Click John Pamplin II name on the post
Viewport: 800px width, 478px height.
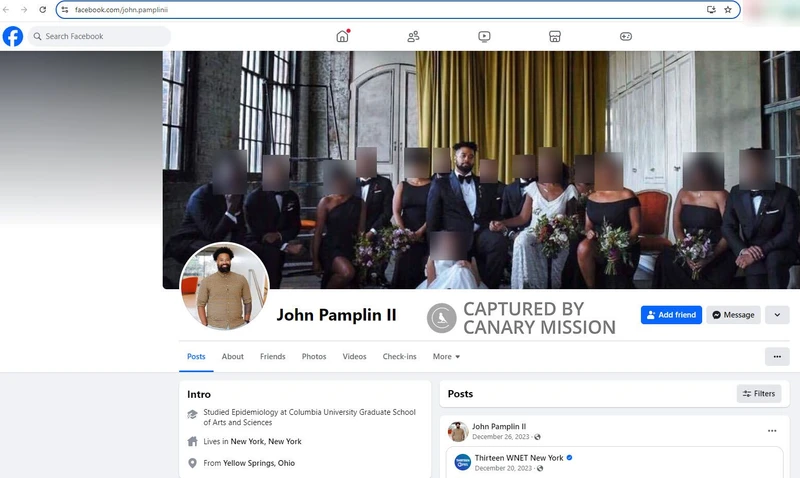coord(499,426)
